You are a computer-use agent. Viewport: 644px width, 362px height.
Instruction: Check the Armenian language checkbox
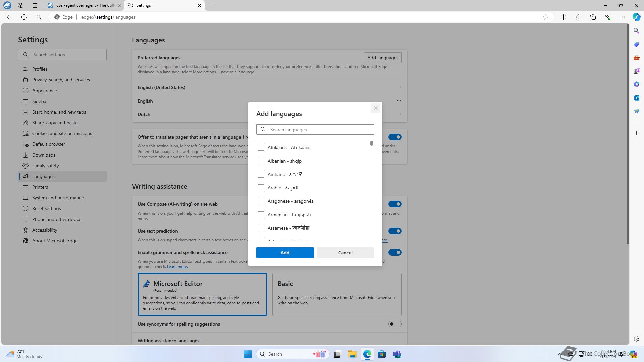point(261,215)
